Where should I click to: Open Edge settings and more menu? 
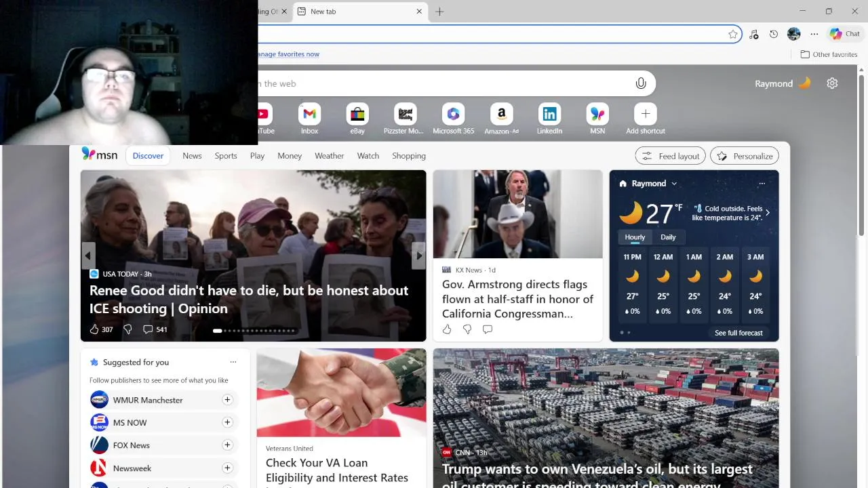point(814,34)
